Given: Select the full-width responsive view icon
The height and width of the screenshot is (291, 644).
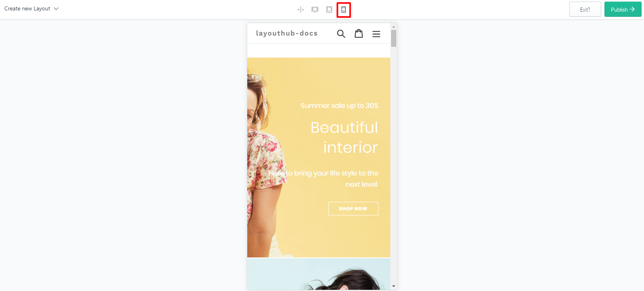Looking at the screenshot, I should 301,10.
